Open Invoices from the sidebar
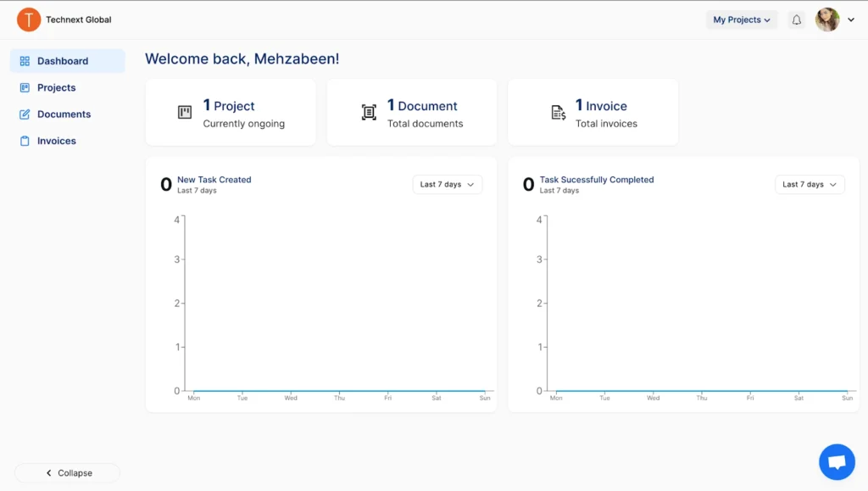This screenshot has width=868, height=491. click(56, 141)
